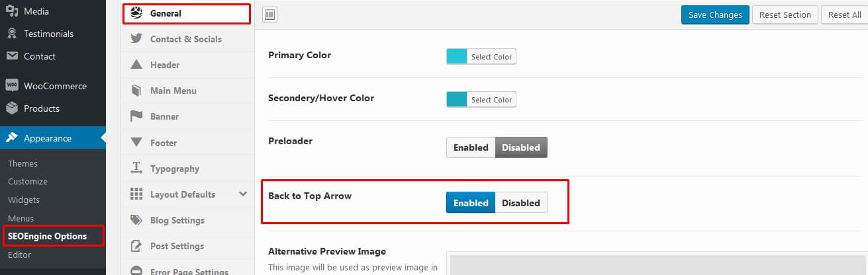Screen dimensions: 868x275
Task: Click the Twitter bird icon for Contact & Socials
Action: [x=136, y=38]
